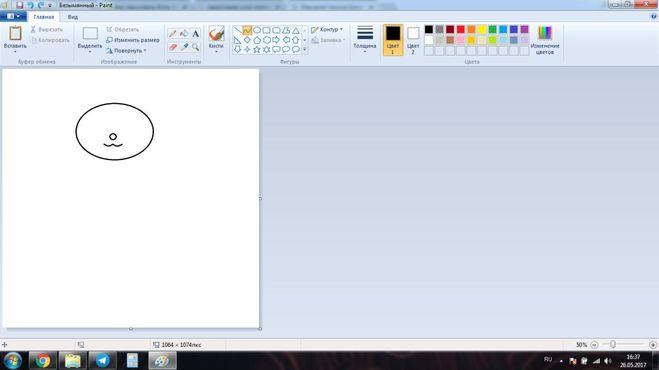659x370 pixels.
Task: Open the Rotate dropdown menu
Action: click(x=126, y=50)
